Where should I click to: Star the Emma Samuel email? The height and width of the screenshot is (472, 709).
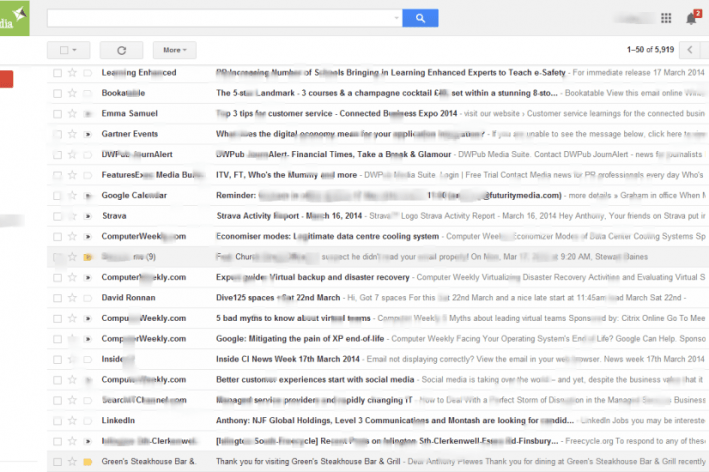[x=72, y=113]
